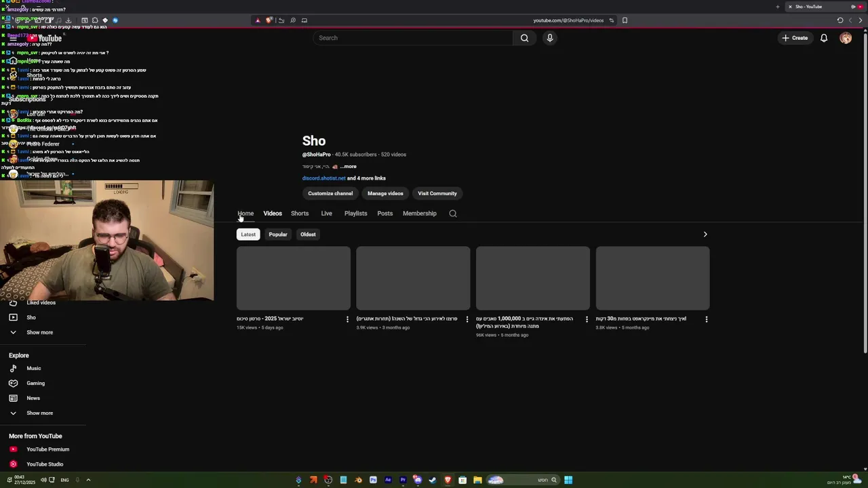Switch to the Playlists channel tab
Viewport: 868px width, 488px height.
[x=355, y=213]
